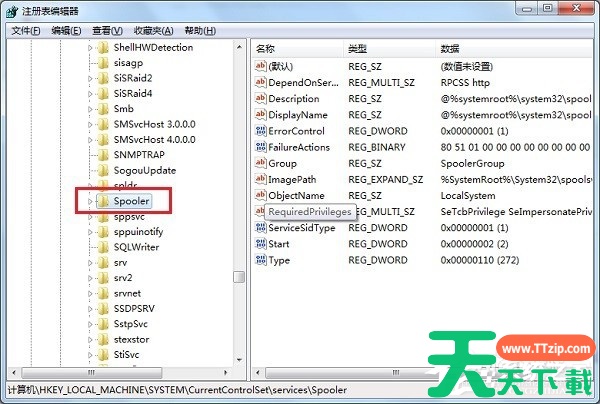
Task: Select the SSDPSRV folder icon
Action: 103,308
